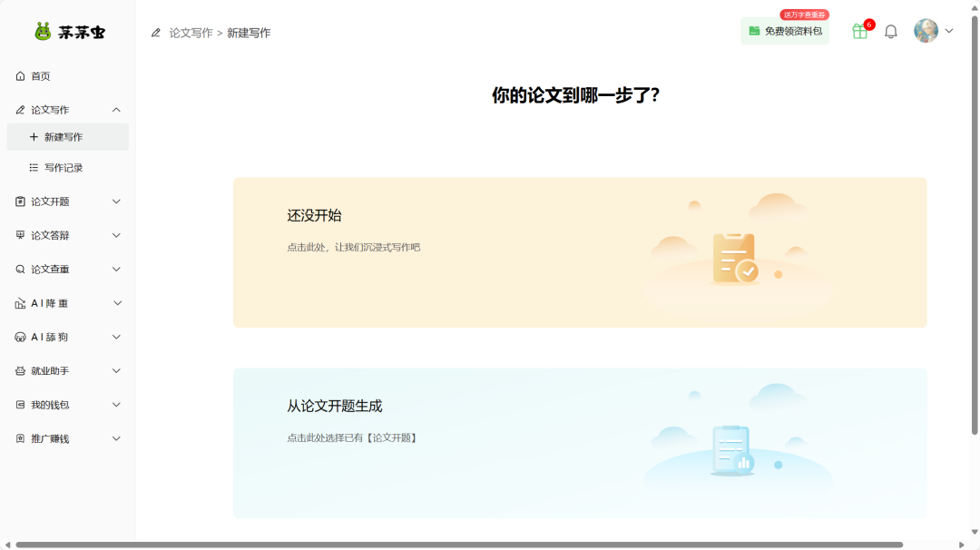
Task: Click the AI降重 chart icon
Action: click(20, 302)
